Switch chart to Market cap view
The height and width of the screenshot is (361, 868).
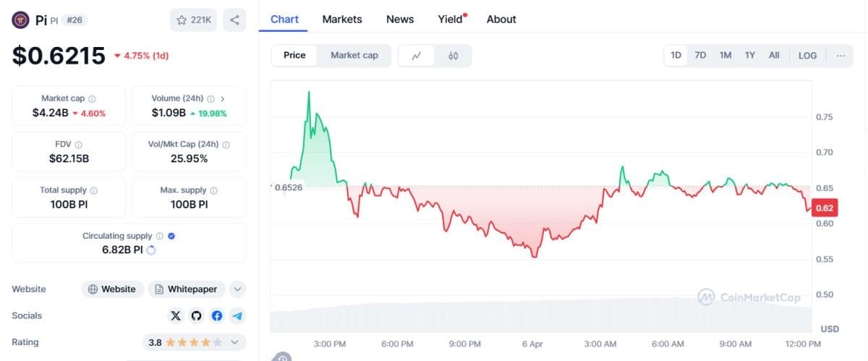(354, 56)
